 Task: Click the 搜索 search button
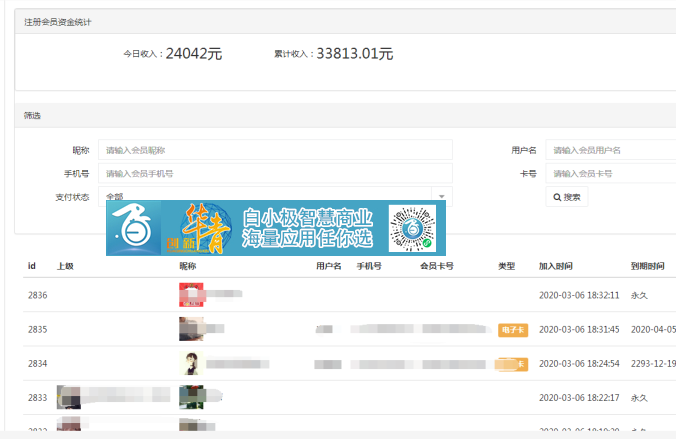[x=567, y=197]
